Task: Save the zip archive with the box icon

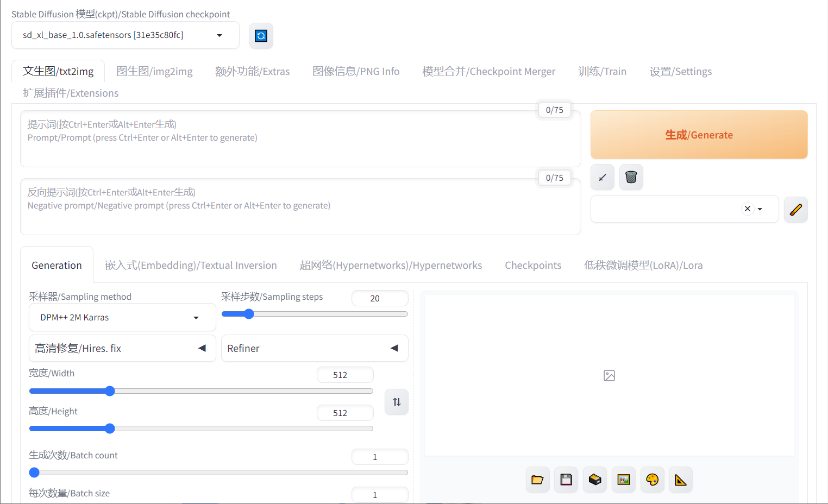Action: pyautogui.click(x=595, y=480)
